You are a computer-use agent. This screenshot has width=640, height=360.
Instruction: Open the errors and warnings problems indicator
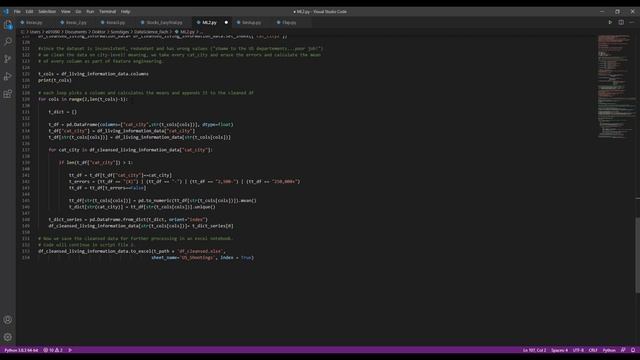53,350
